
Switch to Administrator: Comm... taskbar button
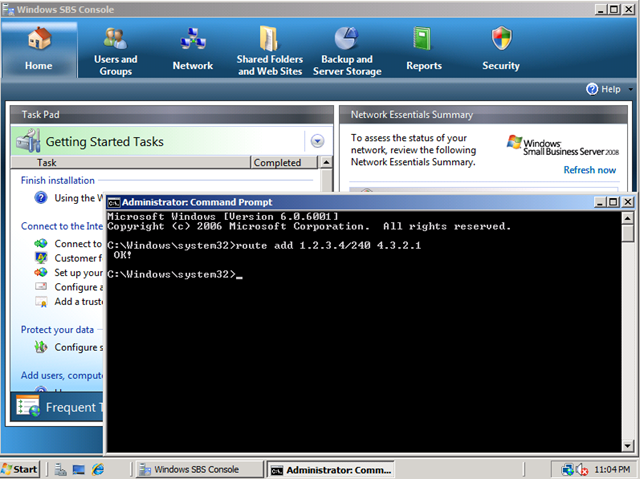coord(331,470)
